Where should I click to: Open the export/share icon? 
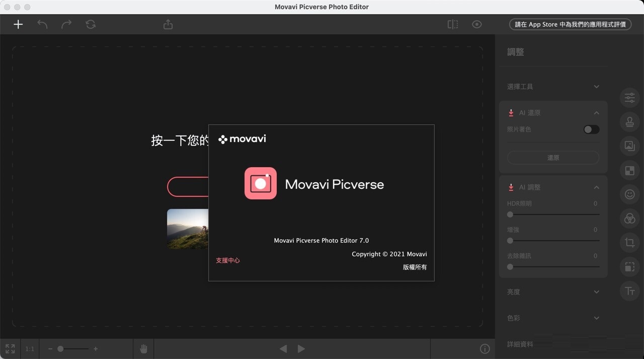click(168, 24)
